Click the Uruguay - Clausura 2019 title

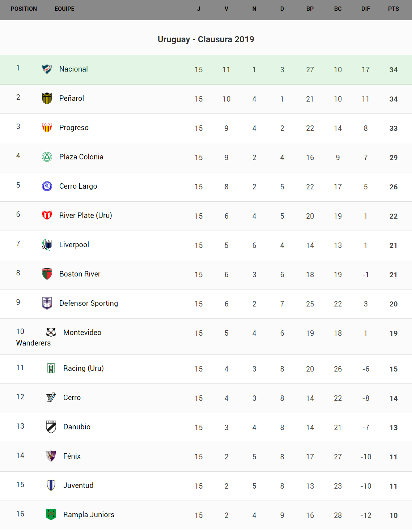click(206, 39)
